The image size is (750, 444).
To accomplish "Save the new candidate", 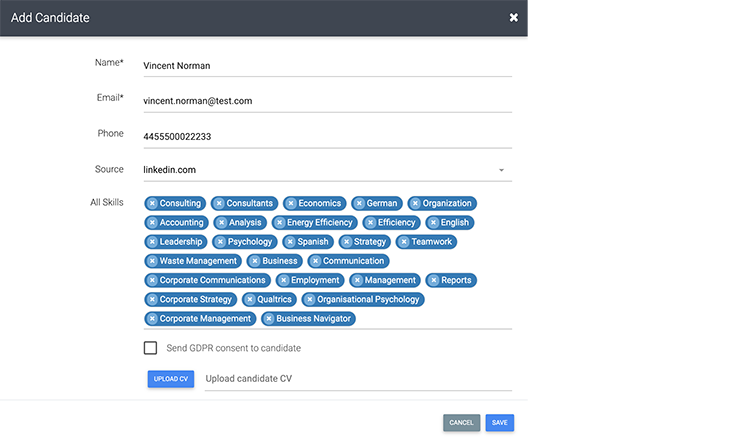I will 499,423.
